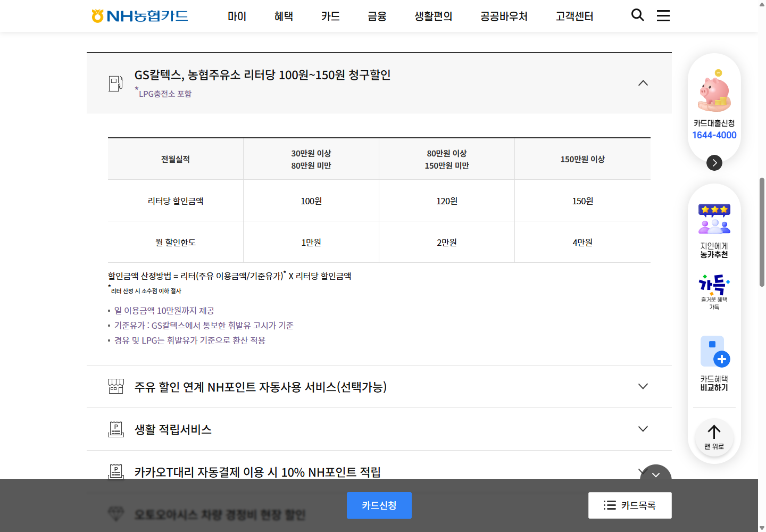Image resolution: width=766 pixels, height=532 pixels.
Task: Click the 150원 cell
Action: [x=582, y=201]
